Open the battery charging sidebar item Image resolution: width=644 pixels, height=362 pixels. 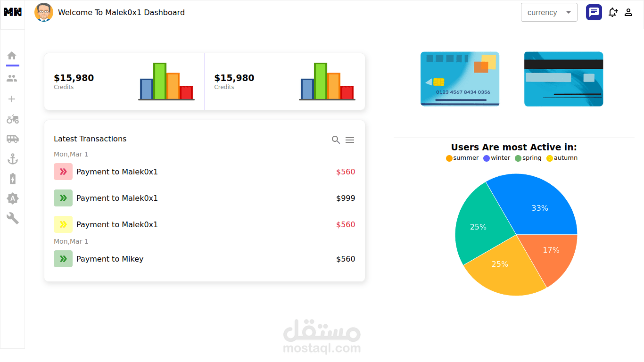click(x=12, y=179)
